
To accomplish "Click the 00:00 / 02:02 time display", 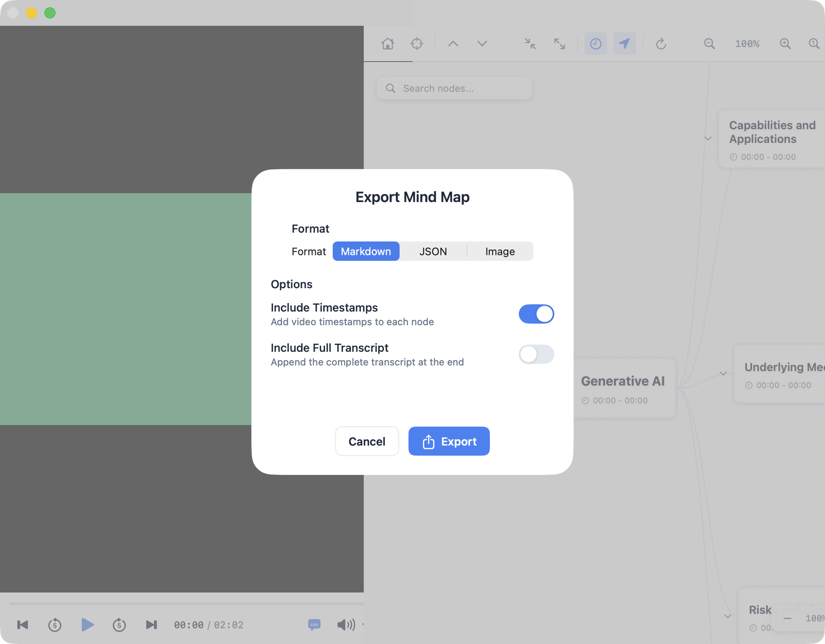I will [x=209, y=625].
